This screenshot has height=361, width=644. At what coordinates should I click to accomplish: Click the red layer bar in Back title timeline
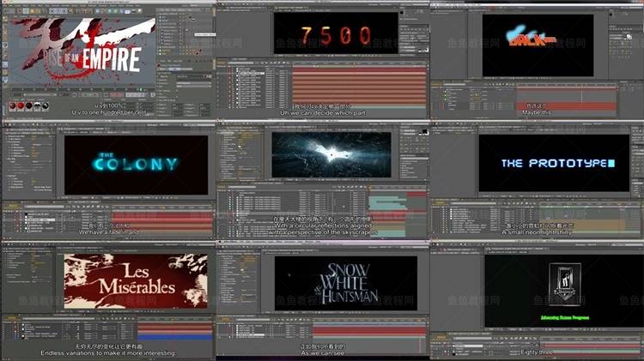(x=567, y=106)
